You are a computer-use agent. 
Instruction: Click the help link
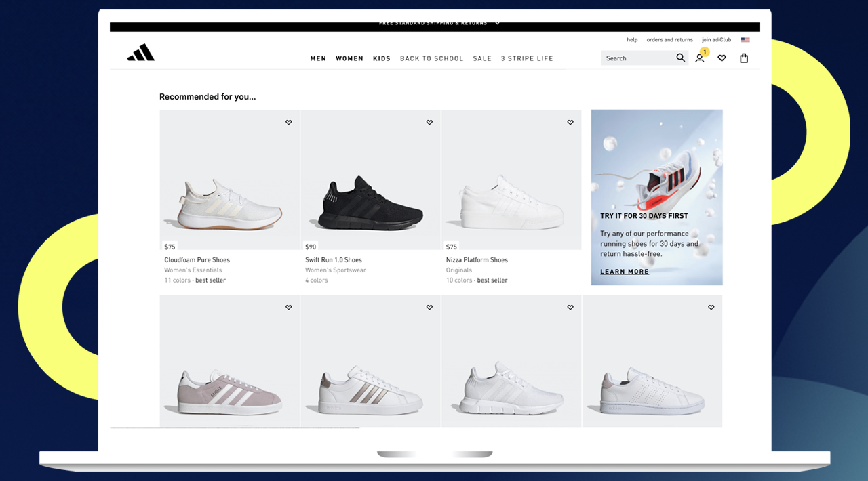pos(632,40)
